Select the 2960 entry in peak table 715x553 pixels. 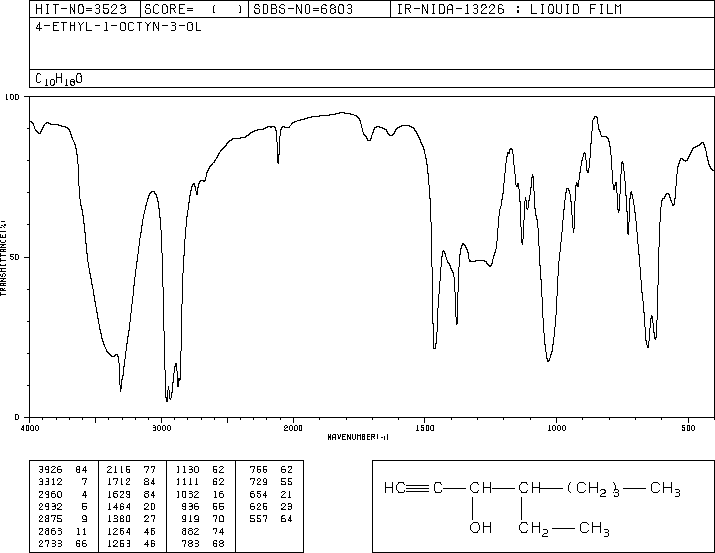click(x=63, y=495)
